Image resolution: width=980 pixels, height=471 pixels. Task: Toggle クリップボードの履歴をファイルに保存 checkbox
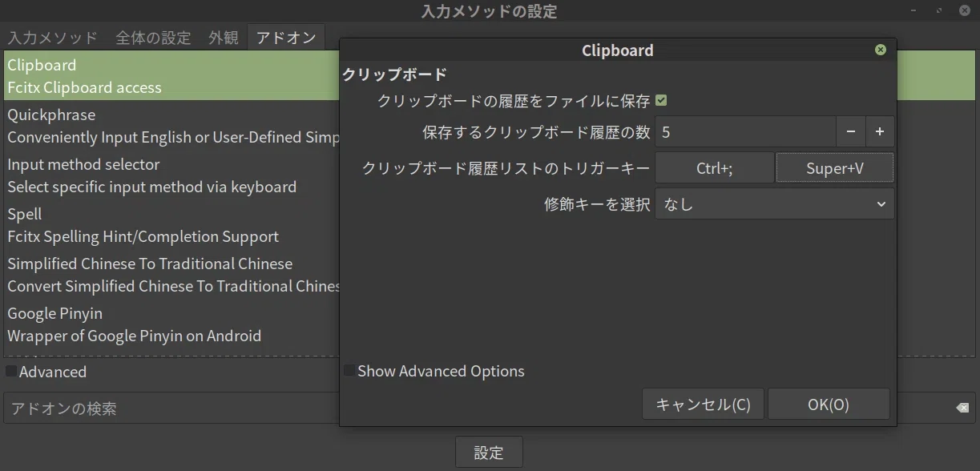(661, 101)
